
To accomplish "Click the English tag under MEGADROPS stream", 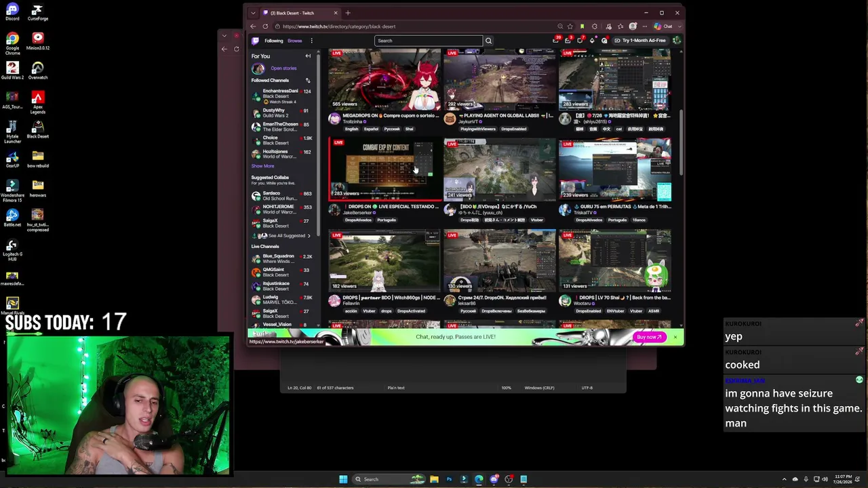I will coord(351,129).
